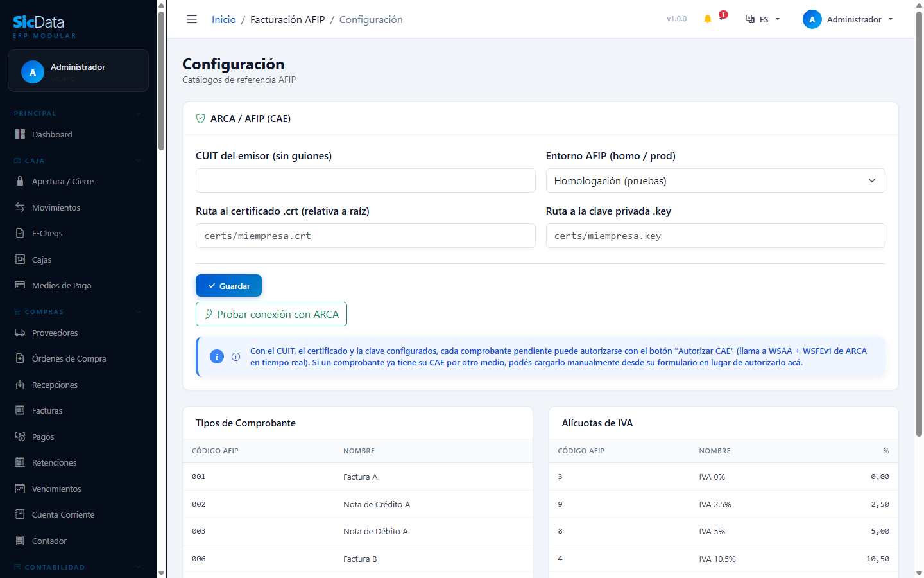
Task: Click the sidebar Administrador profile card
Action: 78,71
